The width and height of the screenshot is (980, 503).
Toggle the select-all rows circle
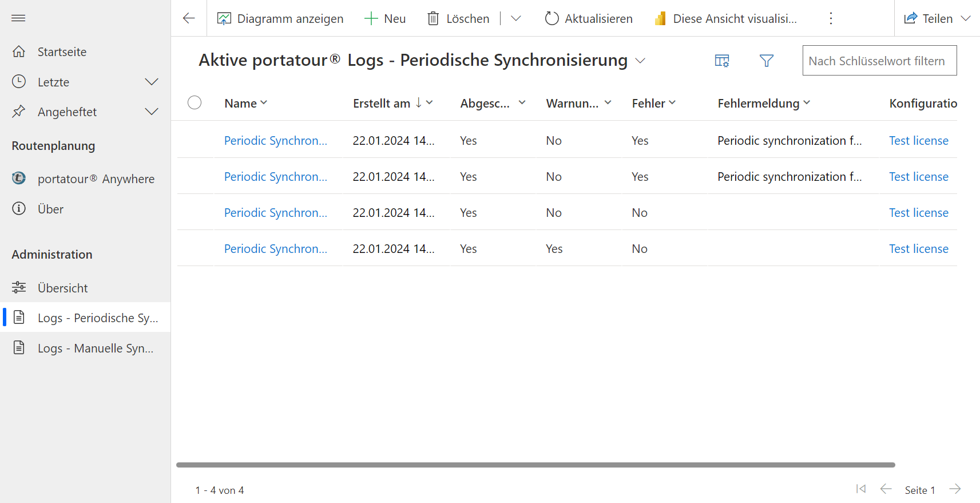pos(195,102)
